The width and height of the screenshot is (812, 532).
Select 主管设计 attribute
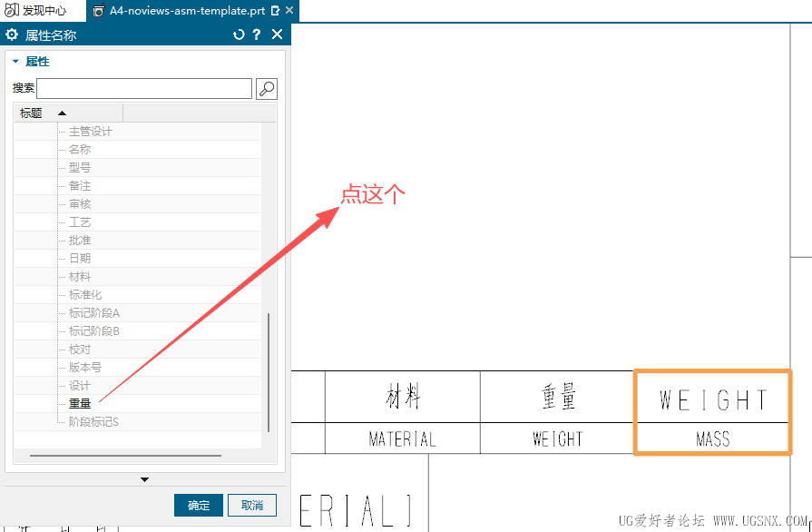90,132
